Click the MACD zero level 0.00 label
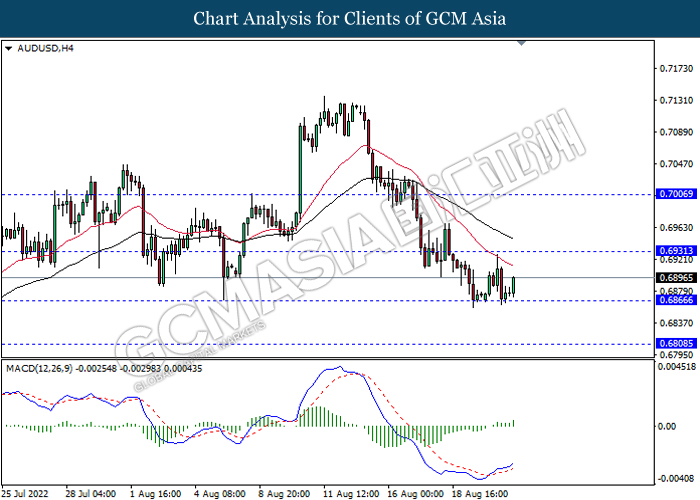This screenshot has width=700, height=500. point(667,426)
